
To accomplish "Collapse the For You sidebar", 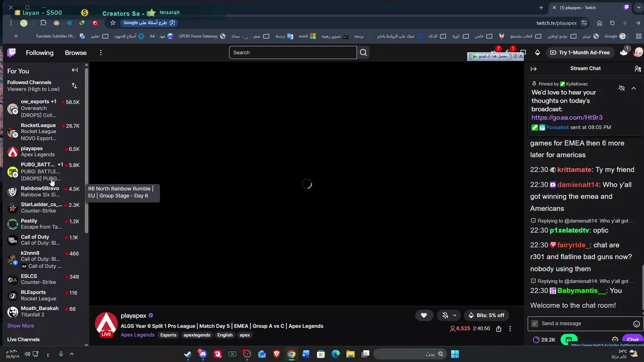I will 74,70.
